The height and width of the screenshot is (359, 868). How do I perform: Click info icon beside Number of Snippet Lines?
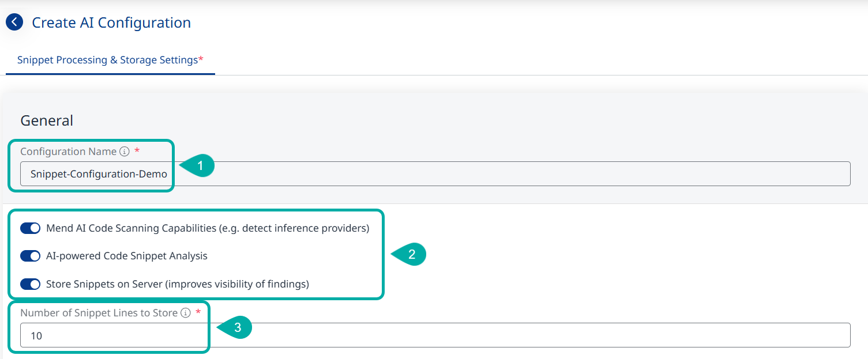[x=185, y=313]
